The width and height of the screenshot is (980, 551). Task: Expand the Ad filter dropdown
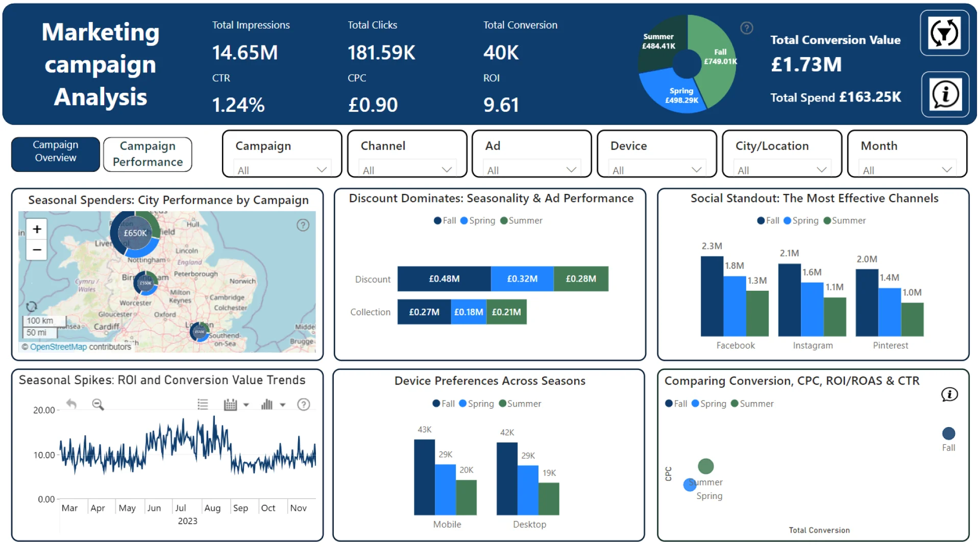point(532,169)
